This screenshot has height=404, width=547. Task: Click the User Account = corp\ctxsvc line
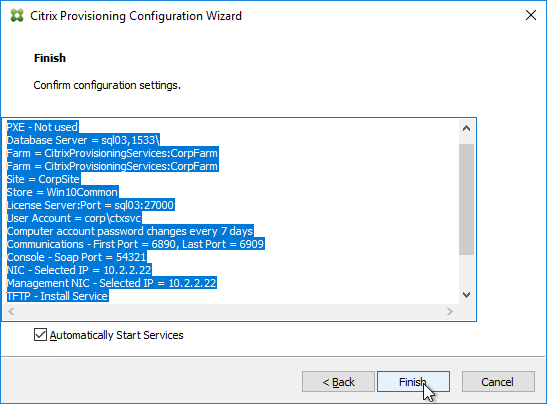74,218
